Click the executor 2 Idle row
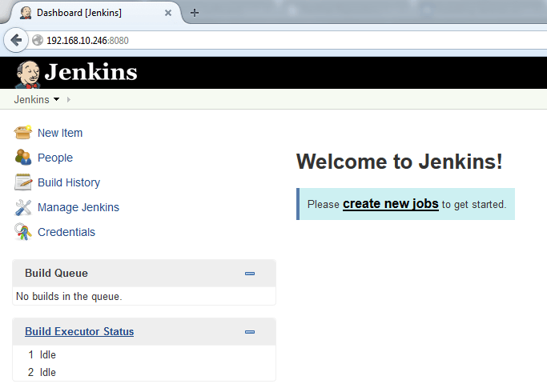Viewport: 547px width, 392px height. pyautogui.click(x=143, y=372)
